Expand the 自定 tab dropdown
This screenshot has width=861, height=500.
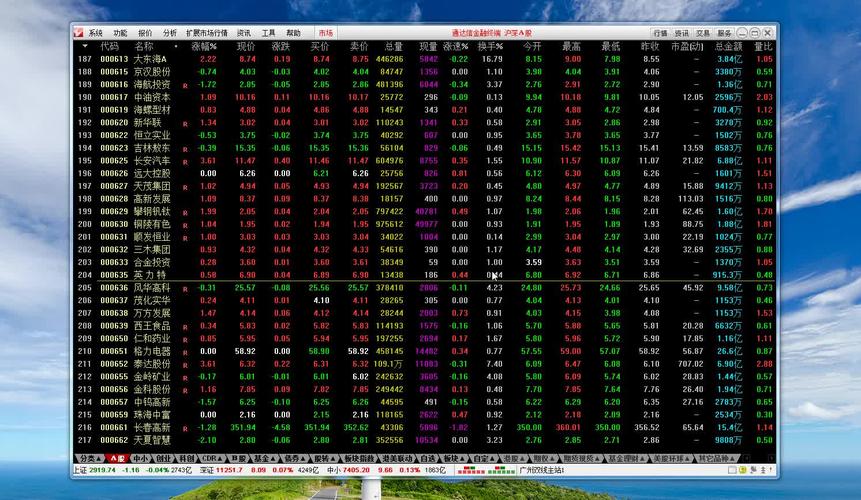(493, 458)
